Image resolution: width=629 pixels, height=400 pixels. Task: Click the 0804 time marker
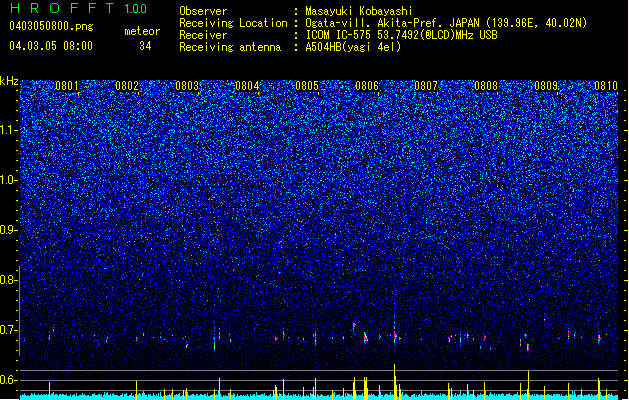coord(247,86)
